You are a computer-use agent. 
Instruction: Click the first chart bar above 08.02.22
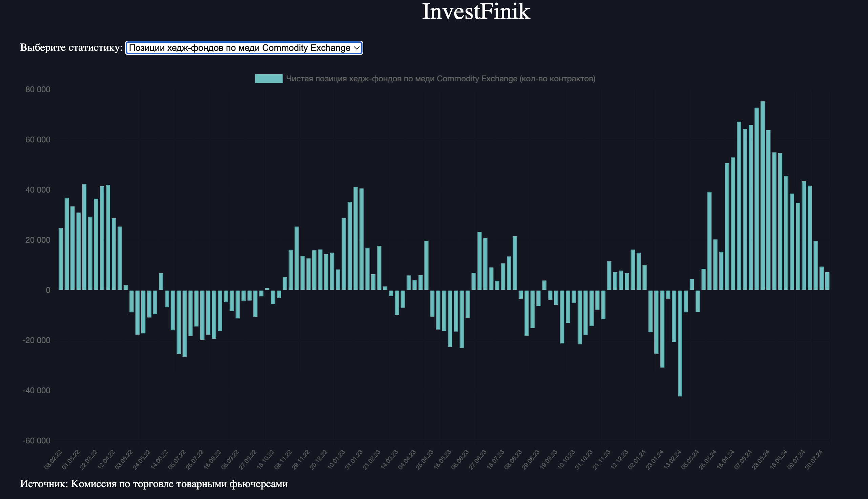[61, 259]
